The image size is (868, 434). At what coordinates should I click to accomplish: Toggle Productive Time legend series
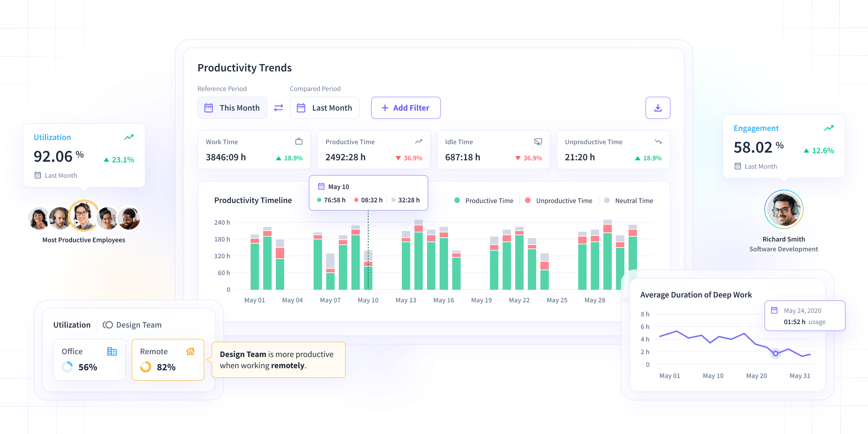click(484, 201)
